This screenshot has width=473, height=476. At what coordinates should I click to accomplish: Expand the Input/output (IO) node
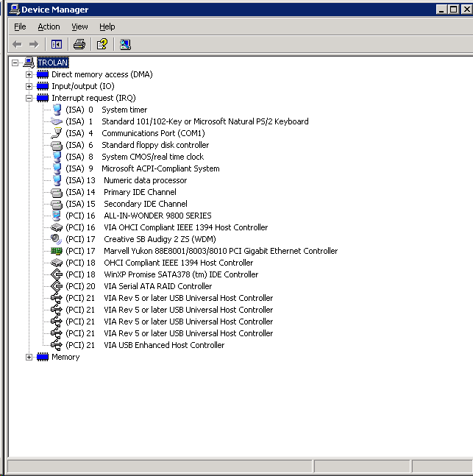point(29,86)
